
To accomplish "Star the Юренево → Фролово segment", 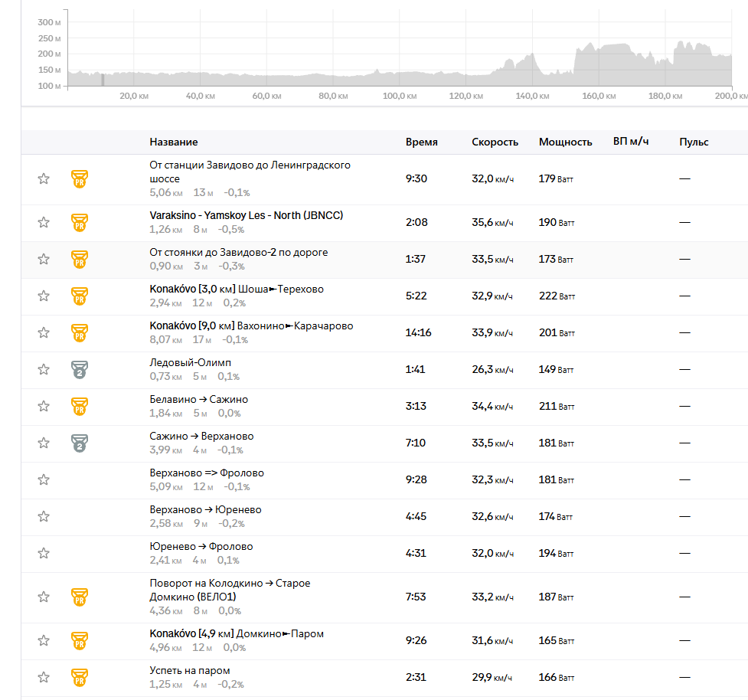I will tap(44, 553).
